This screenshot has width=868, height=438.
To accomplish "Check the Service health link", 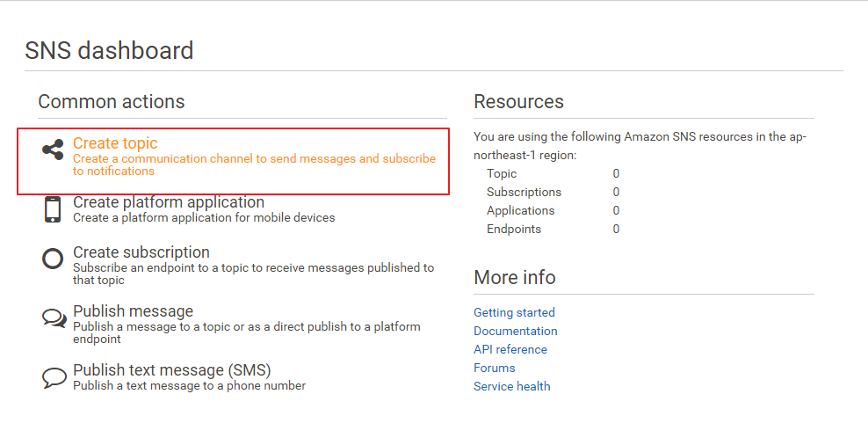I will tap(511, 386).
